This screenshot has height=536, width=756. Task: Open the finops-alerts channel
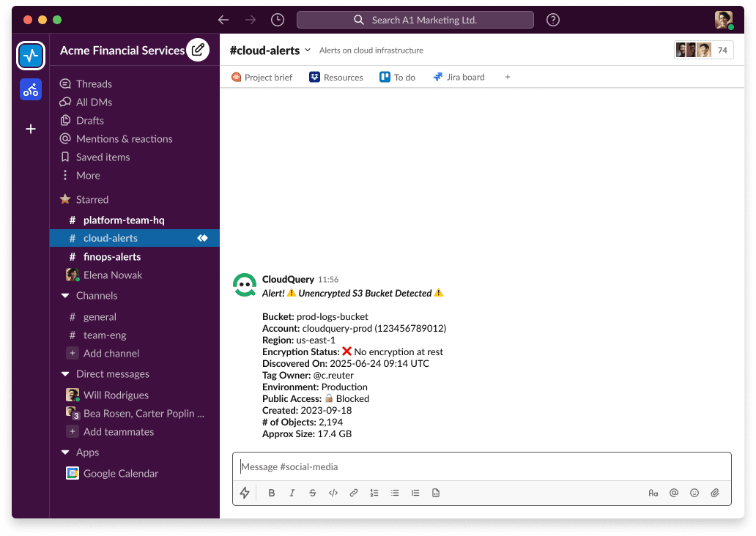coord(111,257)
